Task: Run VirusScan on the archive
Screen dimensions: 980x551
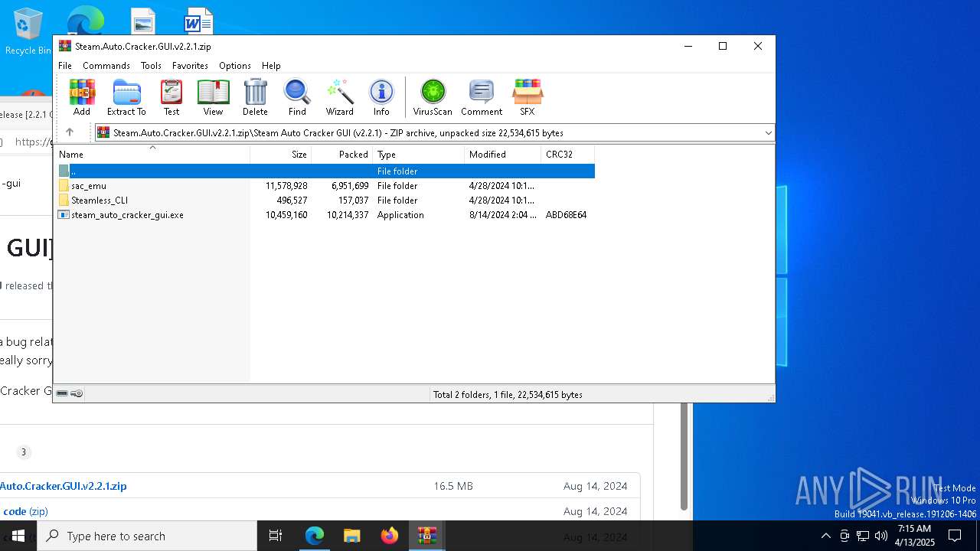Action: coord(433,97)
